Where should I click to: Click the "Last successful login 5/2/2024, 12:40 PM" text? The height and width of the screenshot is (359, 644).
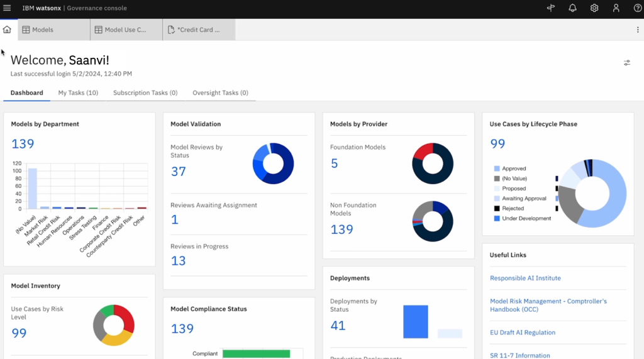[x=71, y=74]
